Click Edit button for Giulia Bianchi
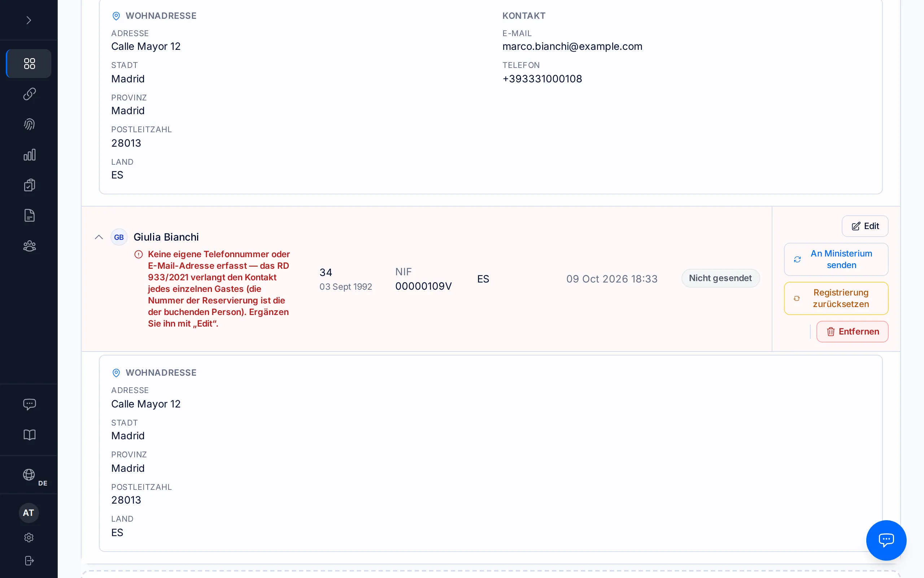This screenshot has width=924, height=578. click(x=865, y=226)
